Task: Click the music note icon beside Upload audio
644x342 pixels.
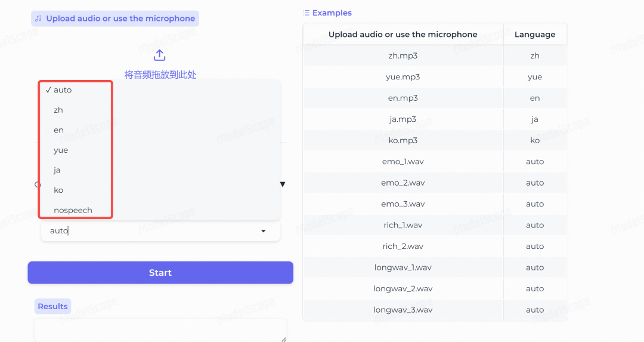Action: [38, 19]
